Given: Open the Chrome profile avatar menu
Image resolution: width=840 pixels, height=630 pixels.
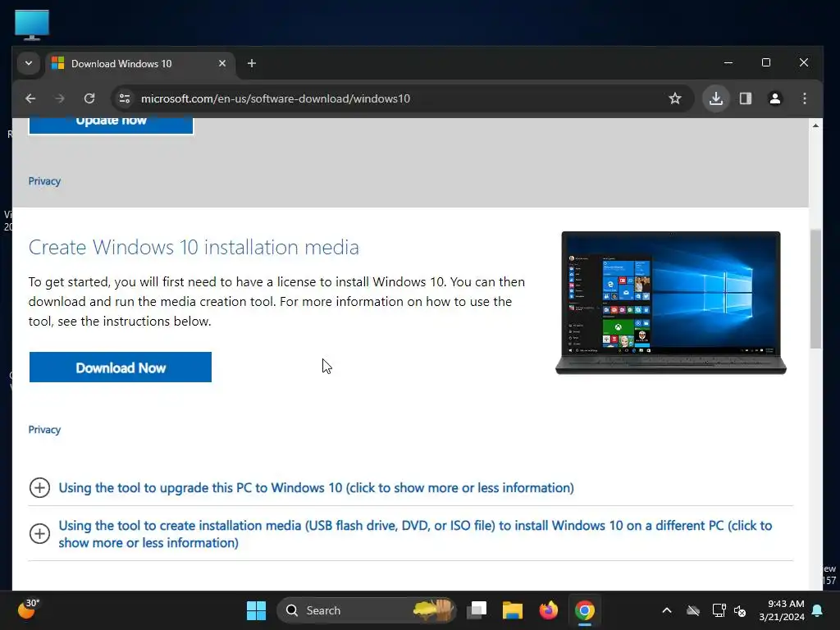Looking at the screenshot, I should (774, 98).
